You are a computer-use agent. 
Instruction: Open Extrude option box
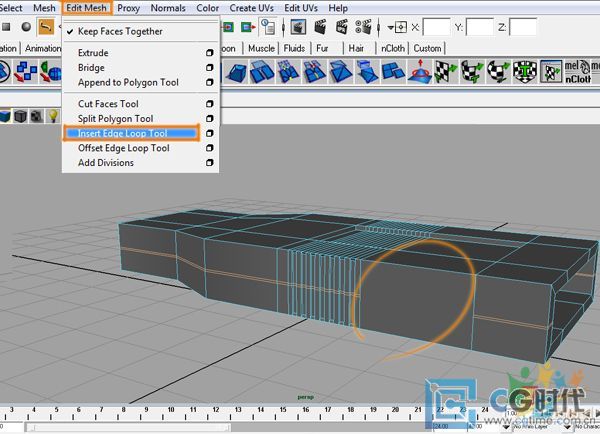[209, 53]
